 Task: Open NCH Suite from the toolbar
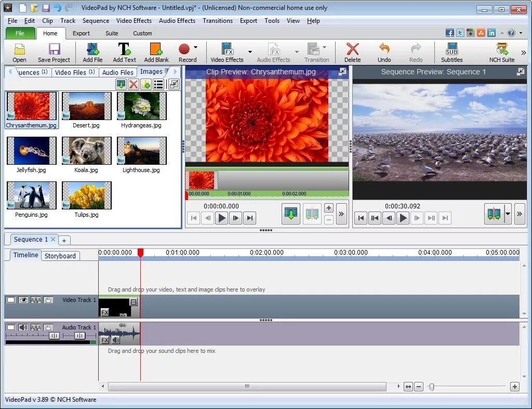click(502, 52)
